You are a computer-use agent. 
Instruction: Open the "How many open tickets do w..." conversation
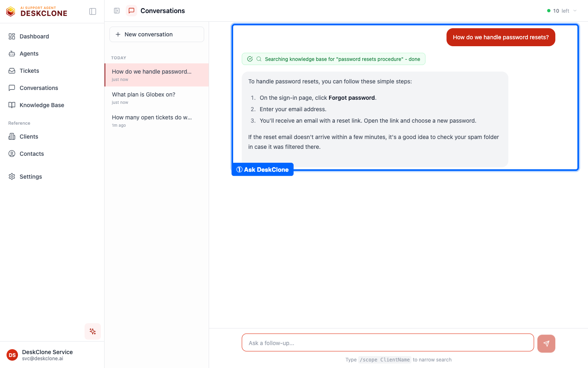click(x=157, y=121)
